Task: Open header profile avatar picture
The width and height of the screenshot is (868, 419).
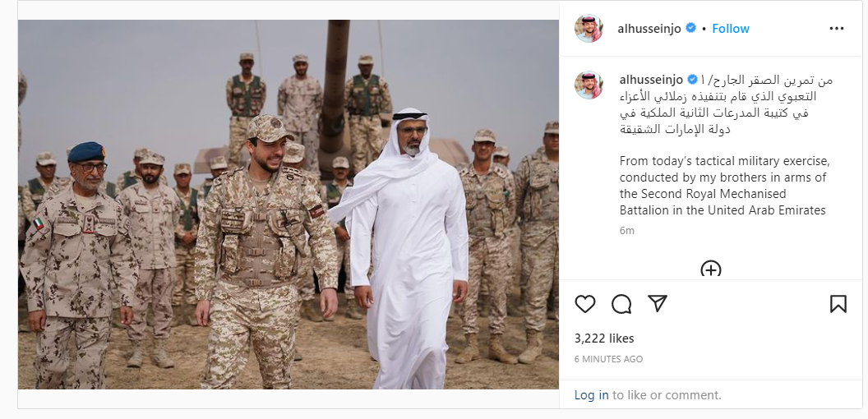Action: (589, 28)
